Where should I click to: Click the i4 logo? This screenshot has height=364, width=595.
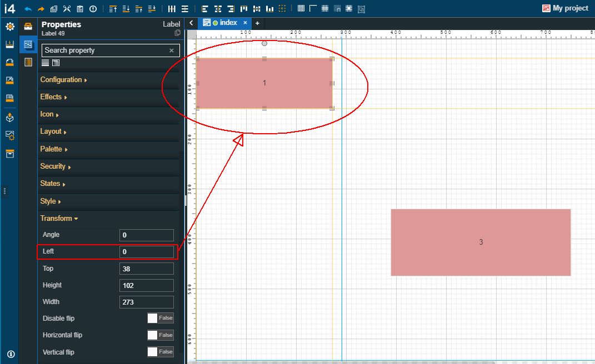[9, 8]
